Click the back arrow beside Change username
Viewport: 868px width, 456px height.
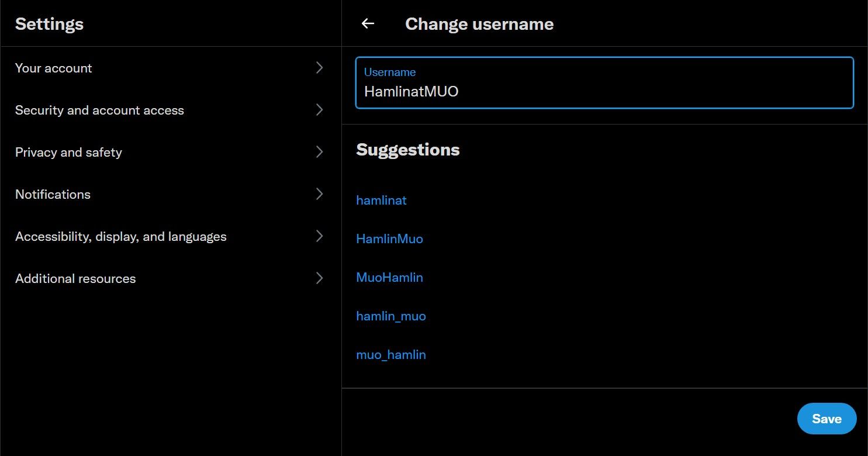point(368,23)
